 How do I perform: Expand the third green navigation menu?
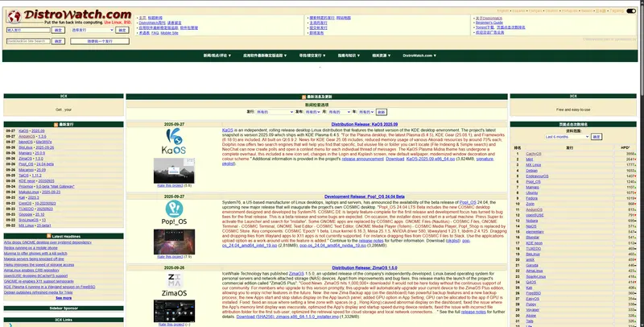(312, 56)
